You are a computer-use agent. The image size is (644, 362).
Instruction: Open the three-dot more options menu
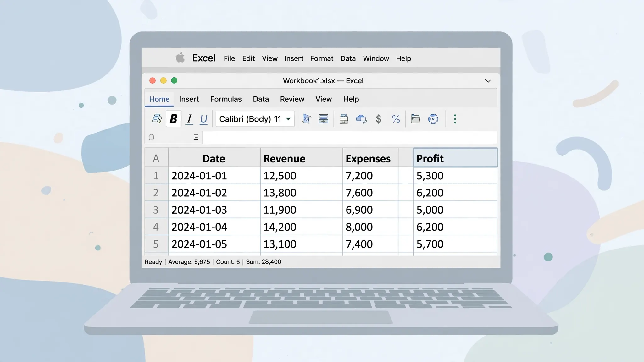[x=455, y=119]
